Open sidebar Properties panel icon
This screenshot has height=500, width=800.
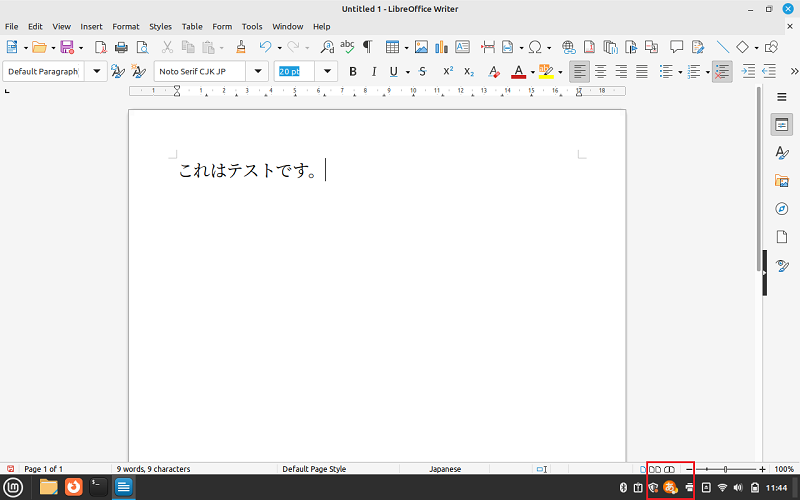781,124
